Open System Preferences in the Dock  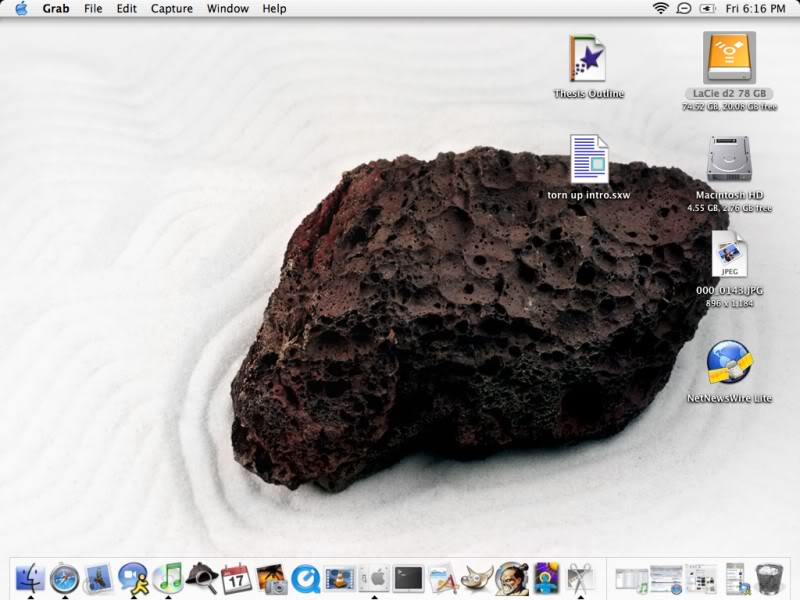[x=374, y=579]
